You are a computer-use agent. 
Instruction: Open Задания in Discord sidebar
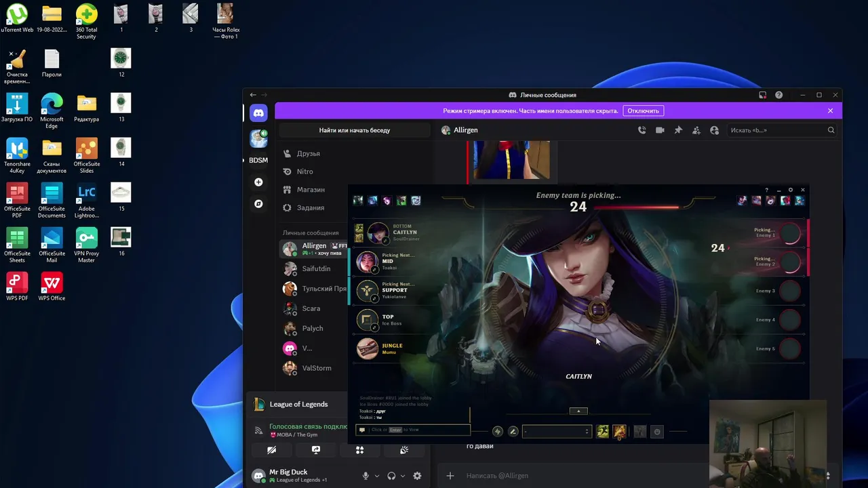point(354,208)
